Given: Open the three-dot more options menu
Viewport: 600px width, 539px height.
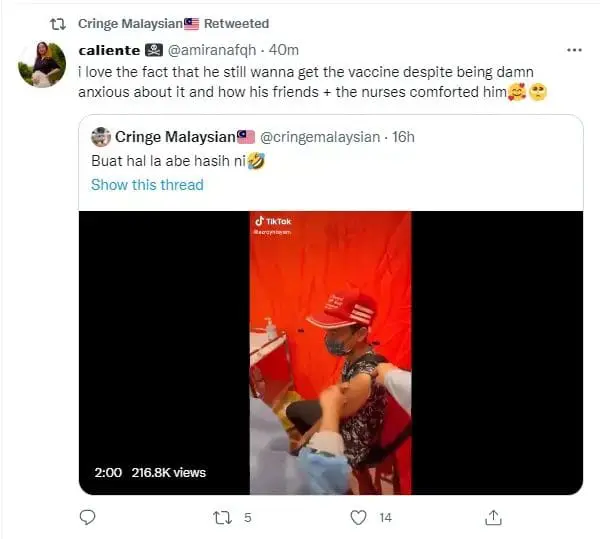Looking at the screenshot, I should coord(574,49).
